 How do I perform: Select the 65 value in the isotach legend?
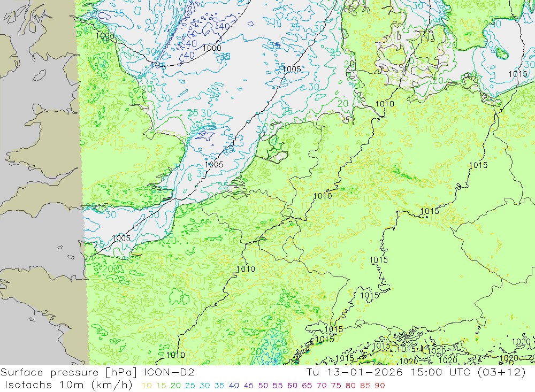(307, 386)
